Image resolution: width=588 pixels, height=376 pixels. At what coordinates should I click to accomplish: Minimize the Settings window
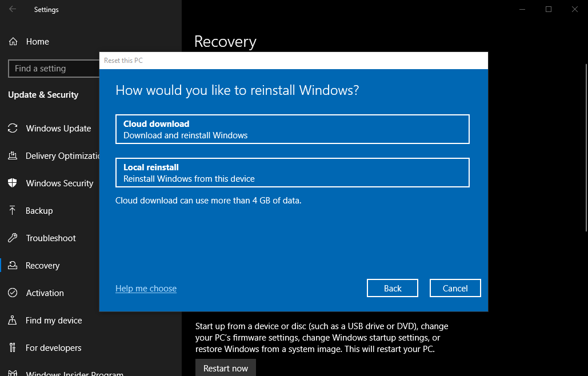coord(522,9)
